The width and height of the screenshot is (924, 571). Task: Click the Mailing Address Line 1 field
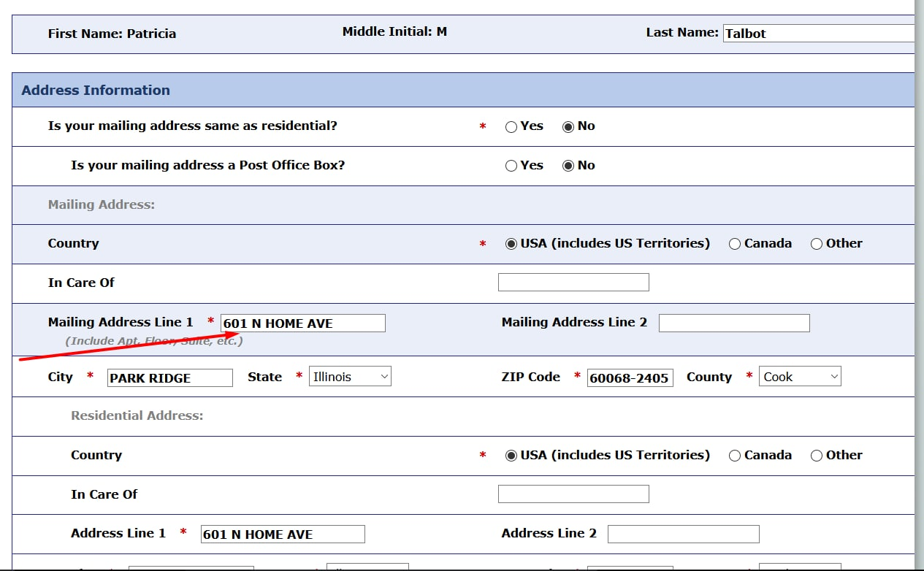[x=302, y=323]
